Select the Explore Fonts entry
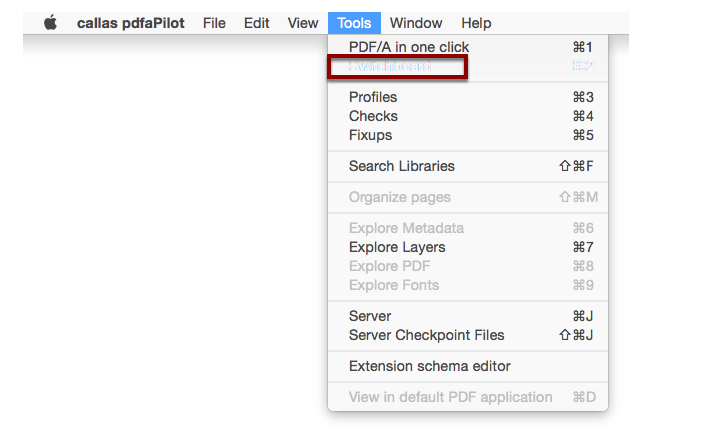Viewport: 728px width, 433px height. point(468,285)
